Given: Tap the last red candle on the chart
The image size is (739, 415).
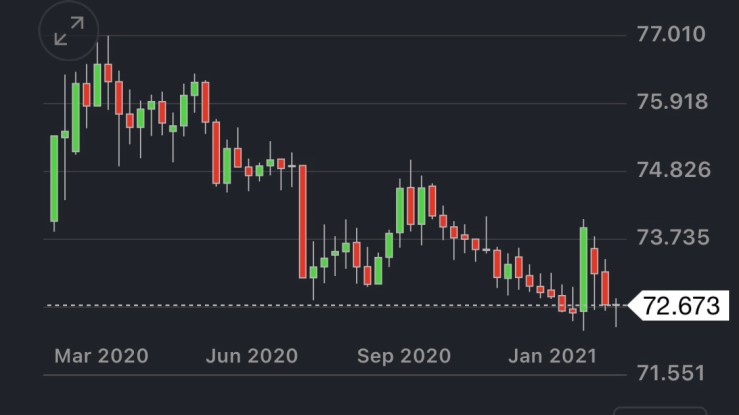Looking at the screenshot, I should coord(605,287).
